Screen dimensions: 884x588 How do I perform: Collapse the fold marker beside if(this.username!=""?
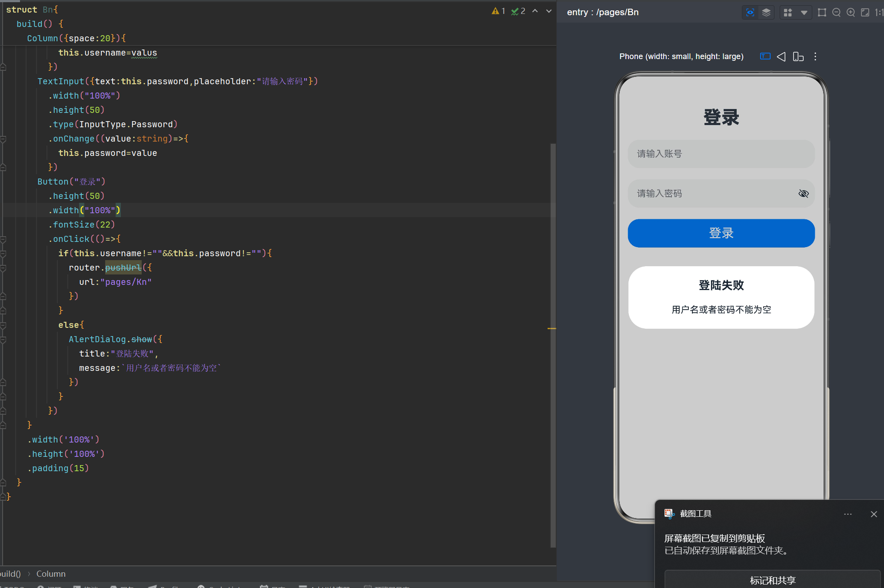pos(3,254)
